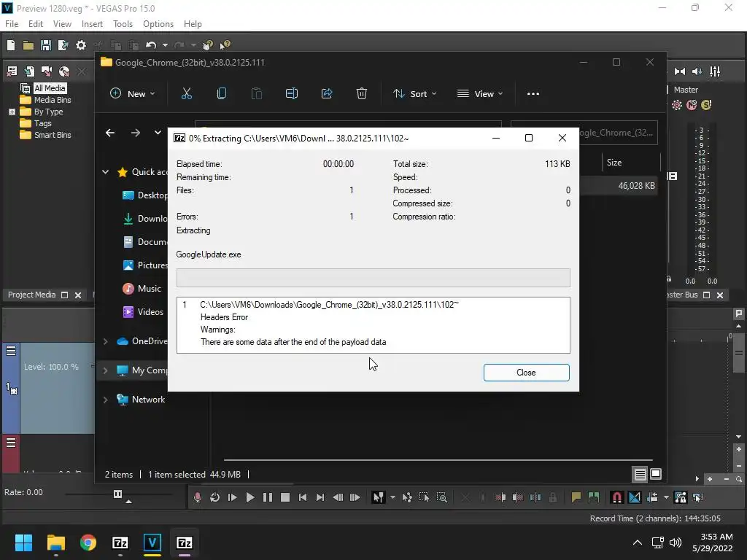Toggle the lock envelopes to events
Viewport: 747px width, 560px height.
681,497
